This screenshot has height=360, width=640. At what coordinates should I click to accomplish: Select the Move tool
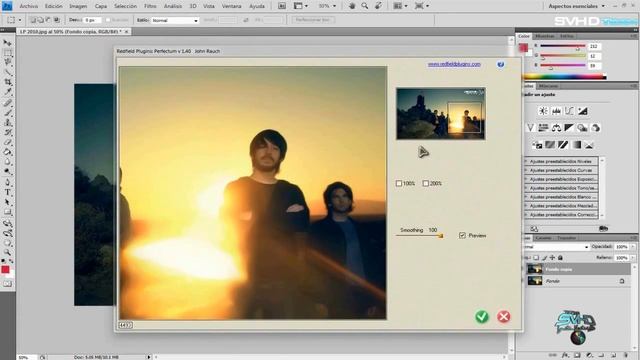7,43
